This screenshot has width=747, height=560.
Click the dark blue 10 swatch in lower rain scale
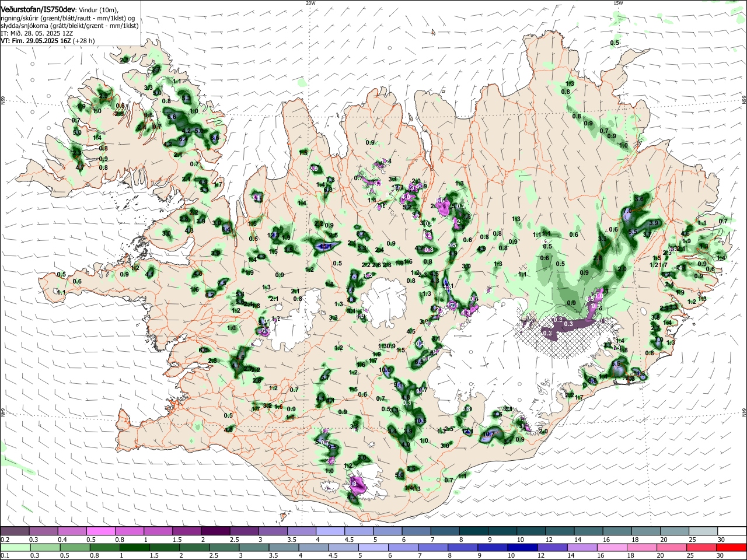coord(522,548)
